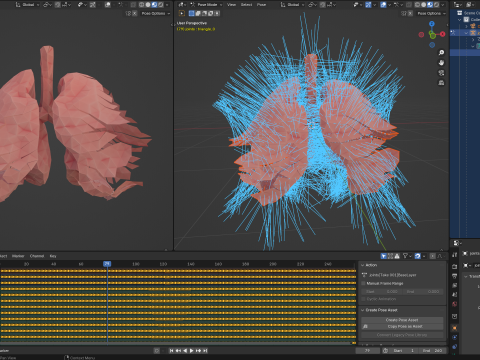The image size is (480, 360).
Task: Toggle the camera view gizmo in the right viewport
Action: [x=441, y=73]
